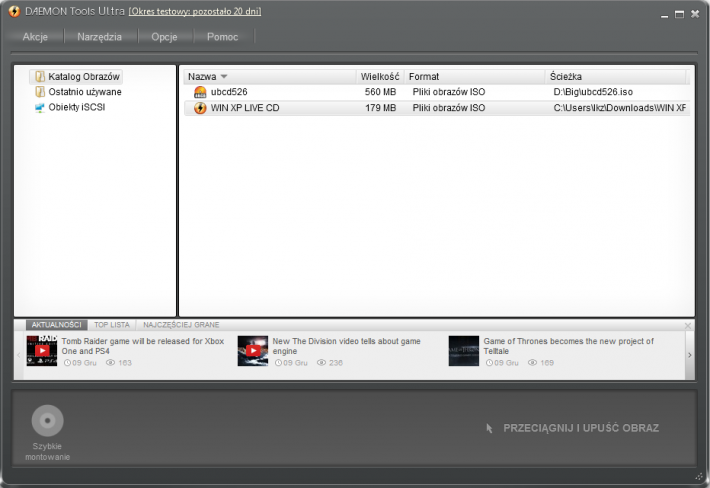Viewport: 710px width, 488px height.
Task: Click the iSCSI network icon
Action: click(40, 108)
